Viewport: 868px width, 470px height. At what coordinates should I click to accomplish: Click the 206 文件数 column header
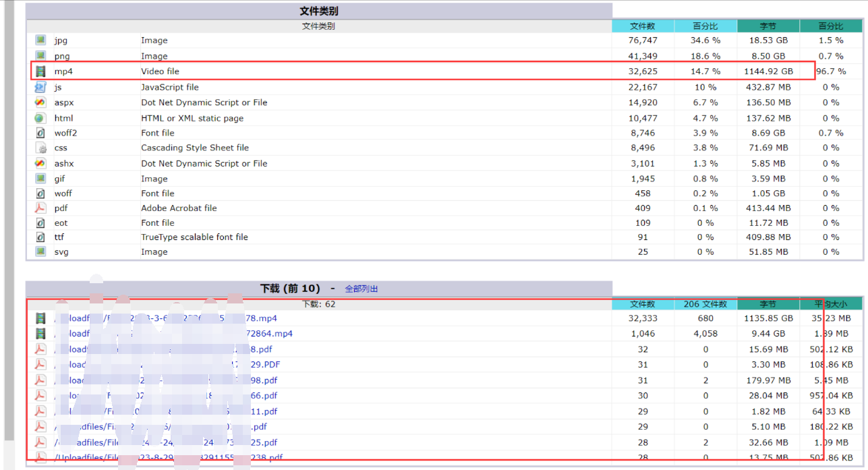coord(705,304)
